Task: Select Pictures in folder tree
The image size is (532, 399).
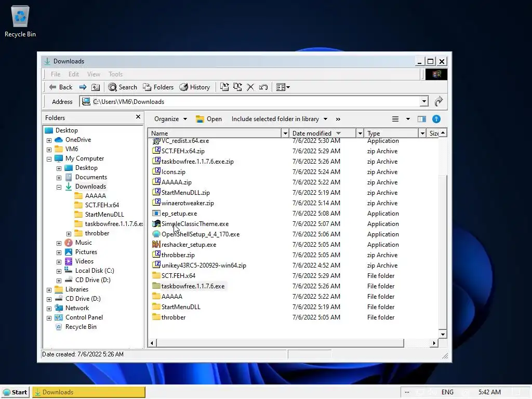Action: click(x=86, y=252)
